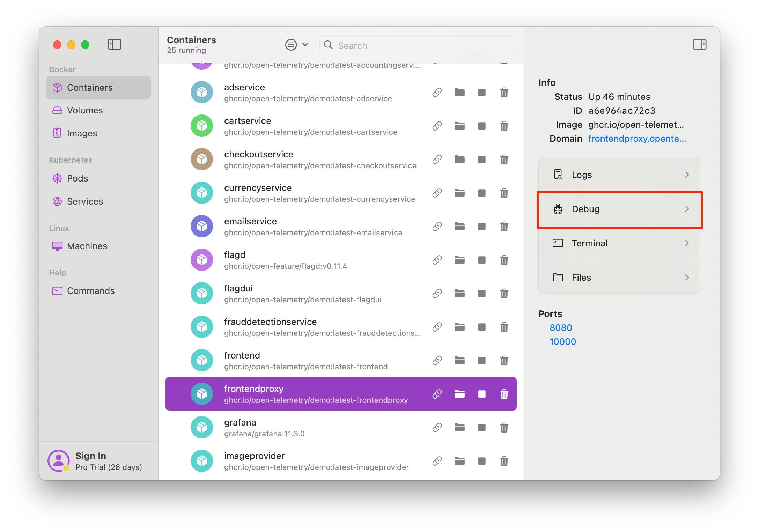Open Linux Machines in the sidebar

point(98,246)
